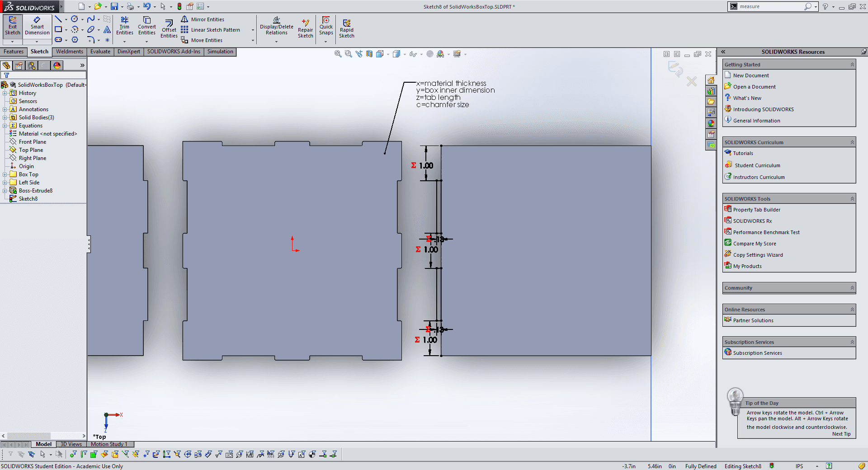Screen dimensions: 868x470
Task: Expand the Boss-Extrude8 feature
Action: pyautogui.click(x=5, y=191)
